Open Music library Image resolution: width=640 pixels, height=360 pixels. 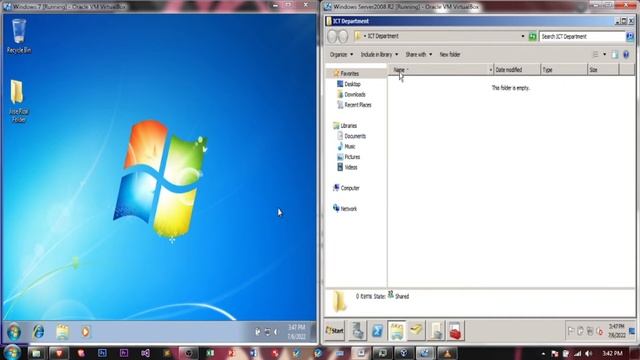point(346,147)
